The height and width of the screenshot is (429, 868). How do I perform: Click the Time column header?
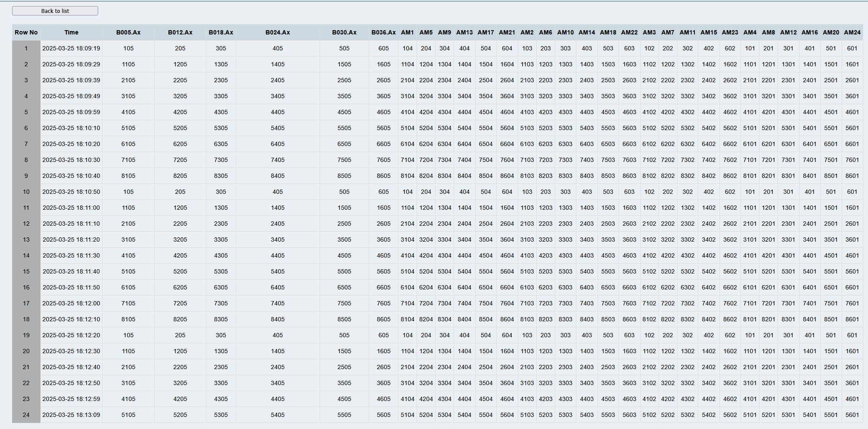click(72, 32)
